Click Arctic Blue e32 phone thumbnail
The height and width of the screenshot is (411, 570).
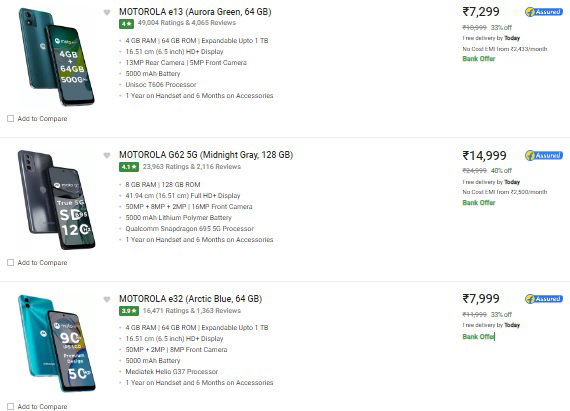coord(56,343)
